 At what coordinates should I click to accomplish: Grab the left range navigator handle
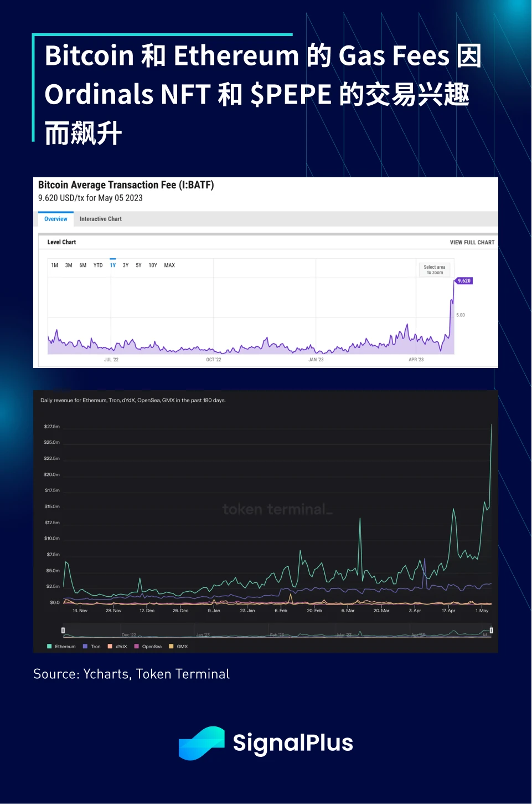tap(63, 631)
